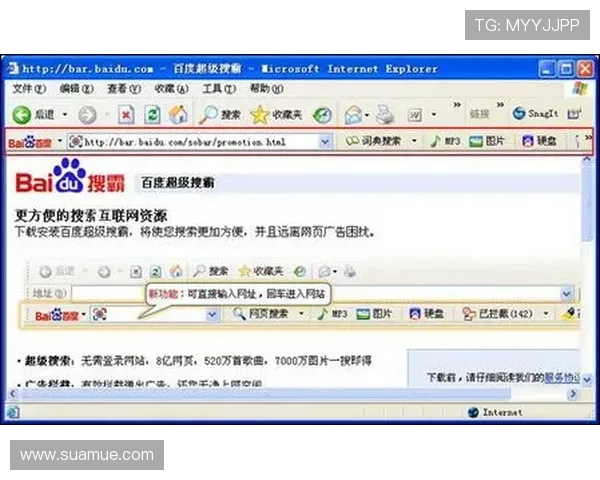Click the 图片 image search in top Baidu toolbar
Image resolution: width=600 pixels, height=480 pixels.
[487, 141]
